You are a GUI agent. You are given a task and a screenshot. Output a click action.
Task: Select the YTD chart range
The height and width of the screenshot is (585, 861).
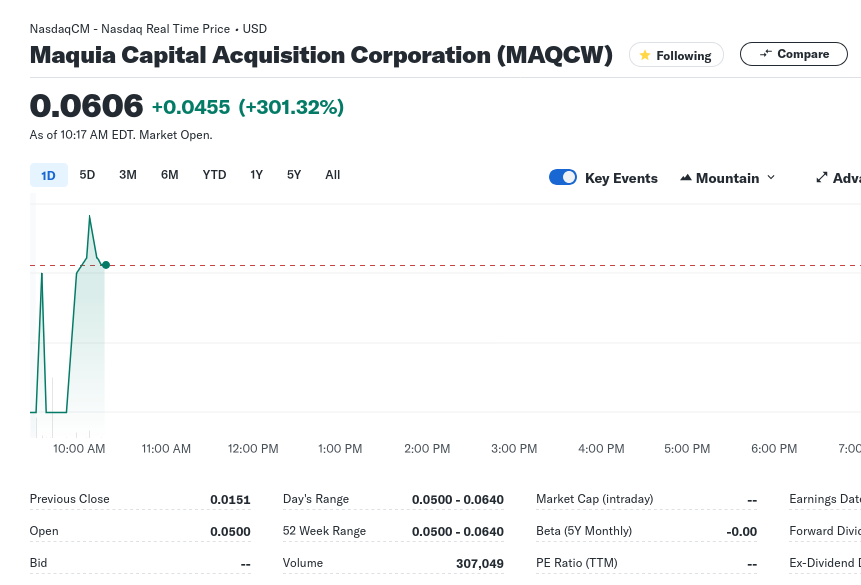pyautogui.click(x=214, y=175)
